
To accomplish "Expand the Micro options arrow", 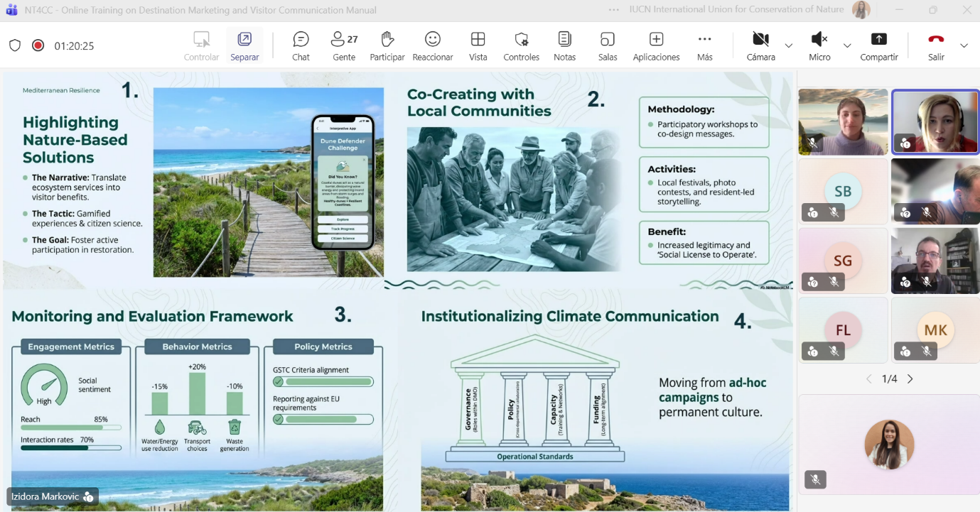I will tap(846, 45).
